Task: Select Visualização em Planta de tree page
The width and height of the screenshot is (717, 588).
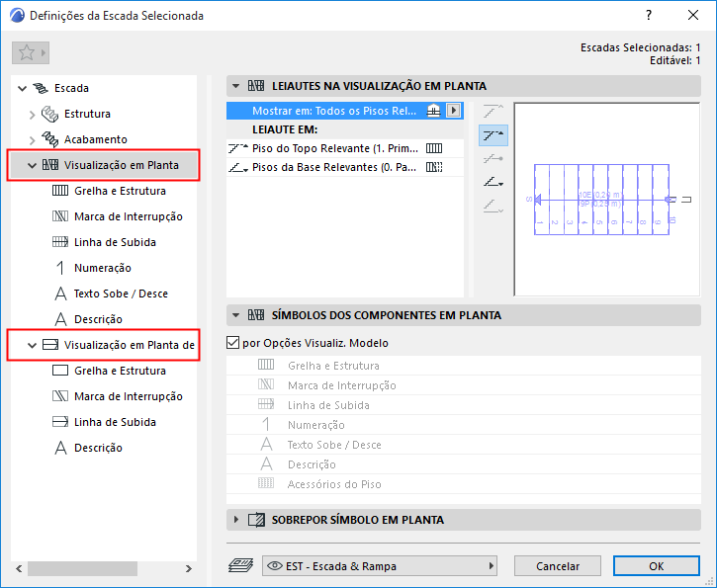Action: (x=104, y=345)
